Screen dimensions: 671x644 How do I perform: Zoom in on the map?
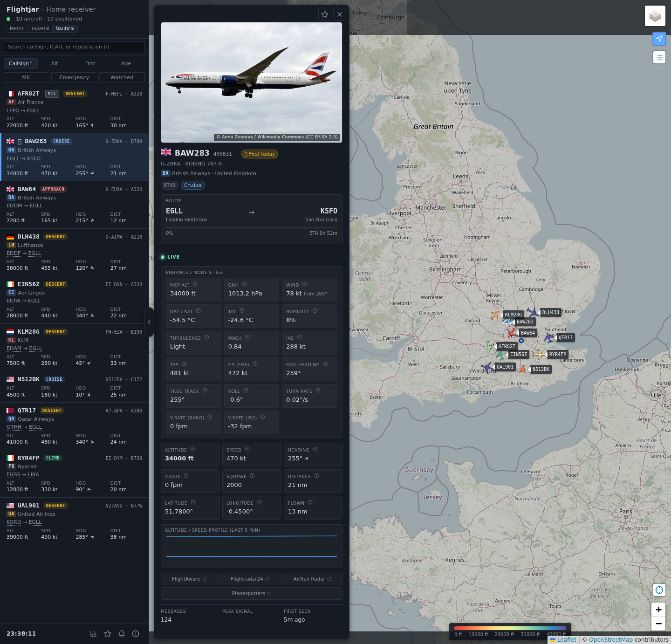click(x=658, y=610)
